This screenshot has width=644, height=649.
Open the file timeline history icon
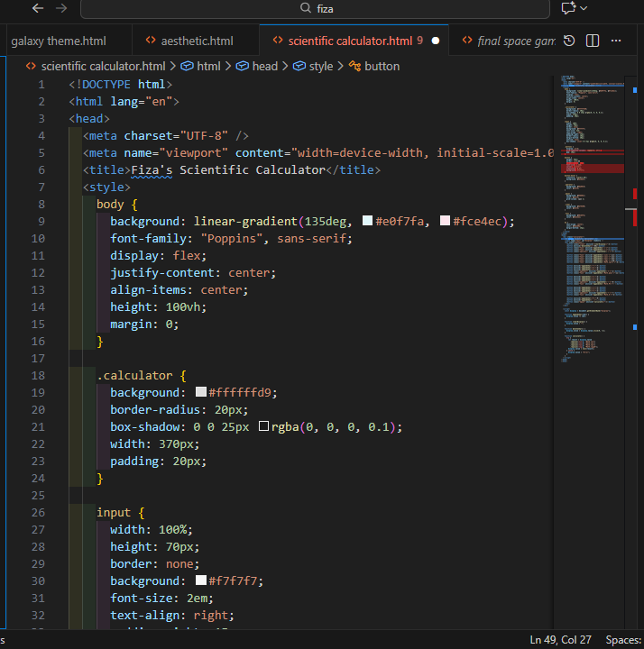click(x=569, y=41)
